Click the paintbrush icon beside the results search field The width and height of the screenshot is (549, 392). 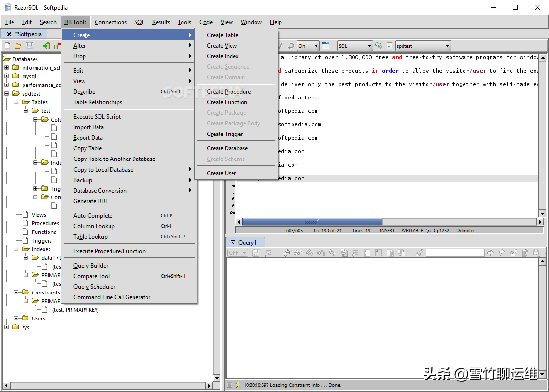tap(419, 253)
